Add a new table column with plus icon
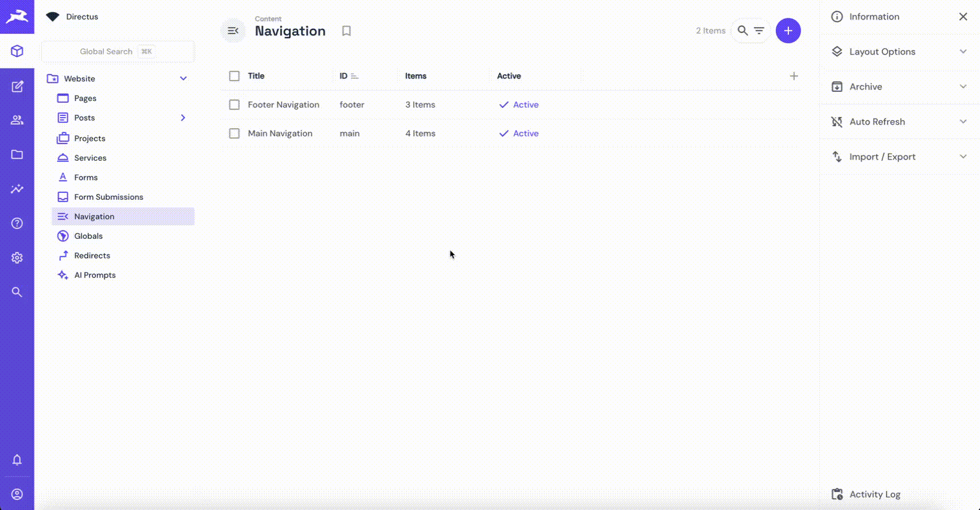980x510 pixels. (794, 76)
